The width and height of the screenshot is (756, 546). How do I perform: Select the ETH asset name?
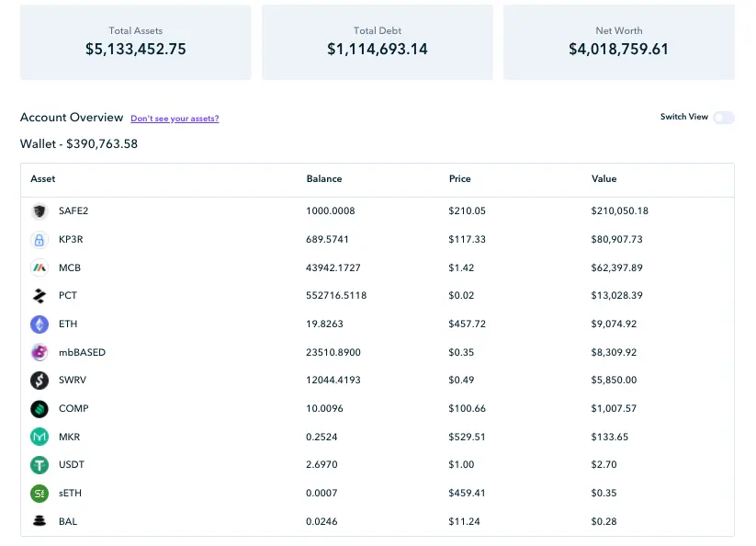68,324
